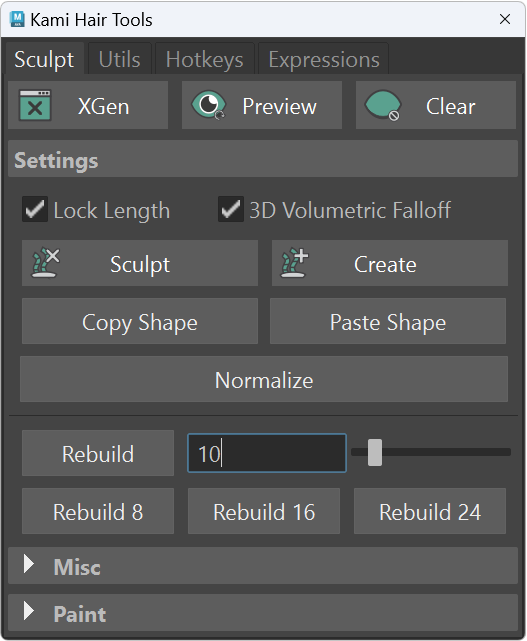527x641 pixels.
Task: Select the Expressions tab
Action: pyautogui.click(x=324, y=59)
